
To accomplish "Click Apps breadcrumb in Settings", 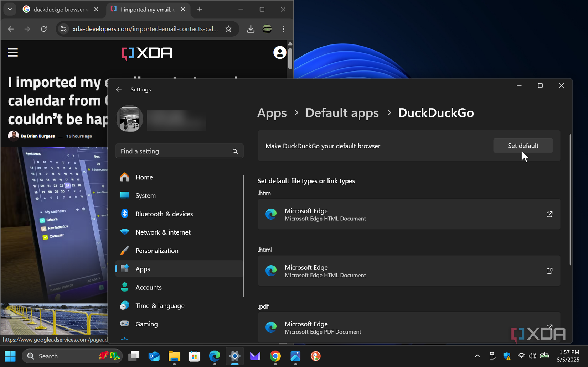I will click(x=272, y=113).
